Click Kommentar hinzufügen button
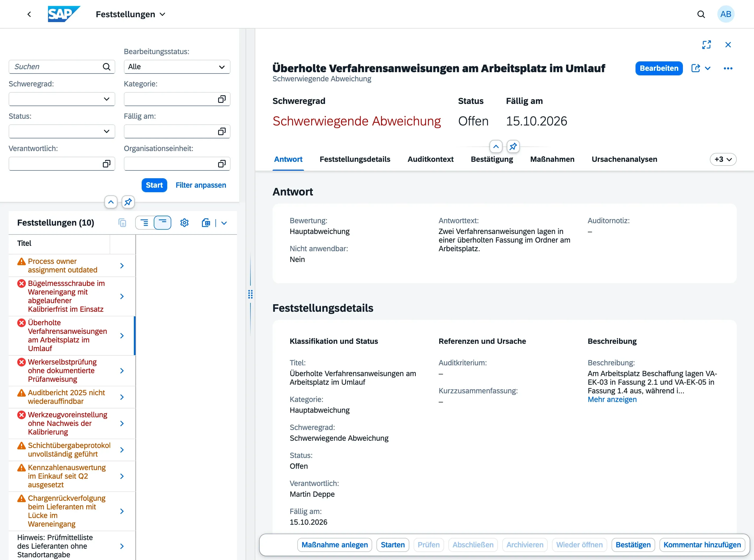Viewport: 754px width, 560px height. click(702, 545)
